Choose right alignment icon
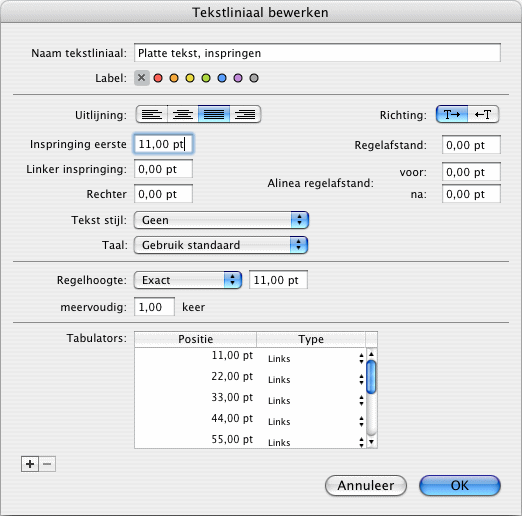 point(245,114)
